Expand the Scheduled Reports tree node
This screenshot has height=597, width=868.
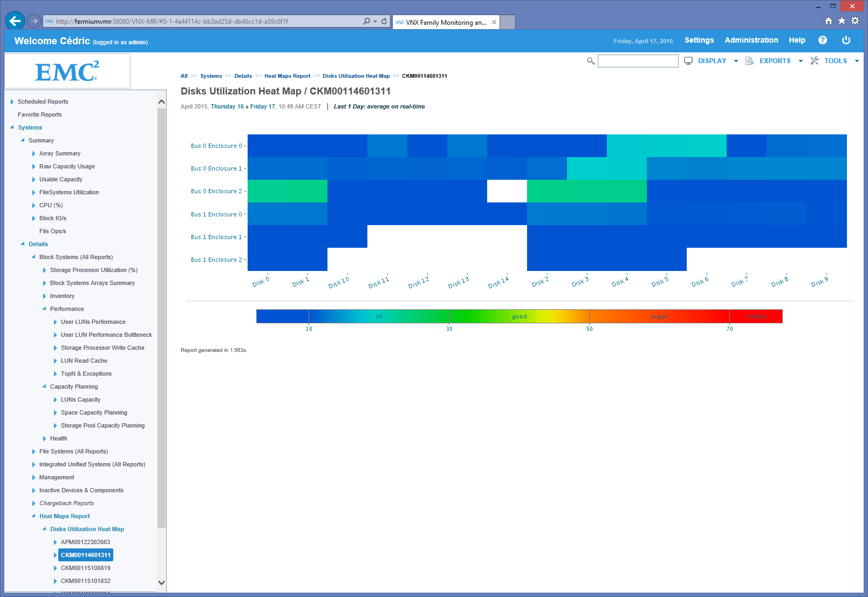click(12, 101)
